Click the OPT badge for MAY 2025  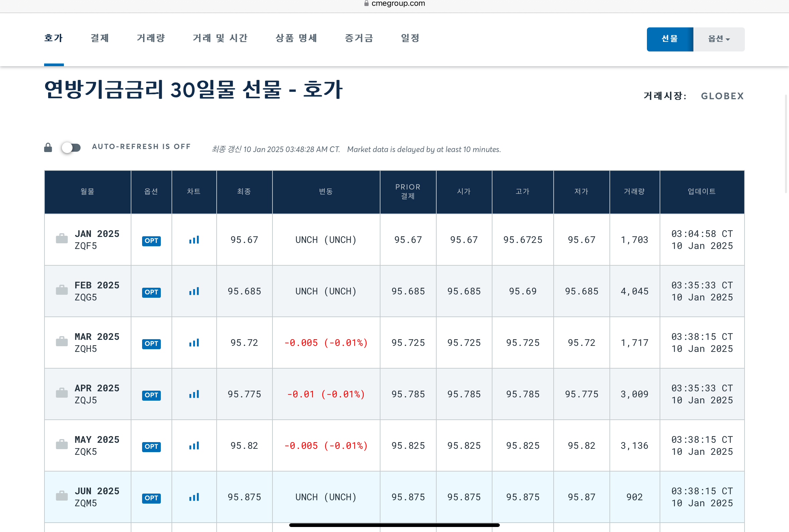151,446
